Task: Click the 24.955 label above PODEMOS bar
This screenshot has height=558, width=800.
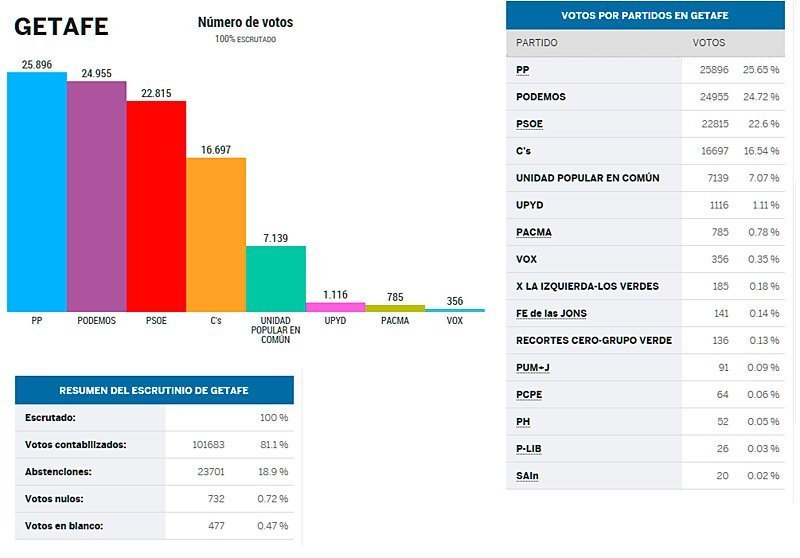Action: [x=96, y=73]
